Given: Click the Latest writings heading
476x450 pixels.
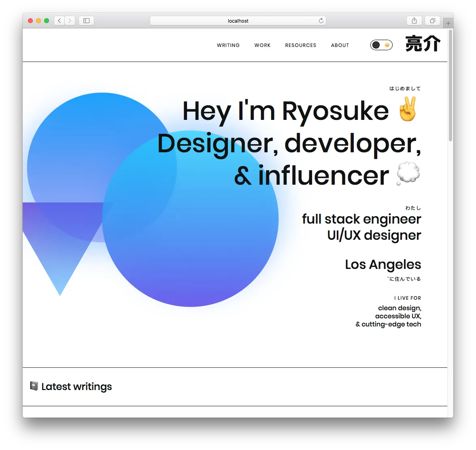Looking at the screenshot, I should (x=76, y=386).
